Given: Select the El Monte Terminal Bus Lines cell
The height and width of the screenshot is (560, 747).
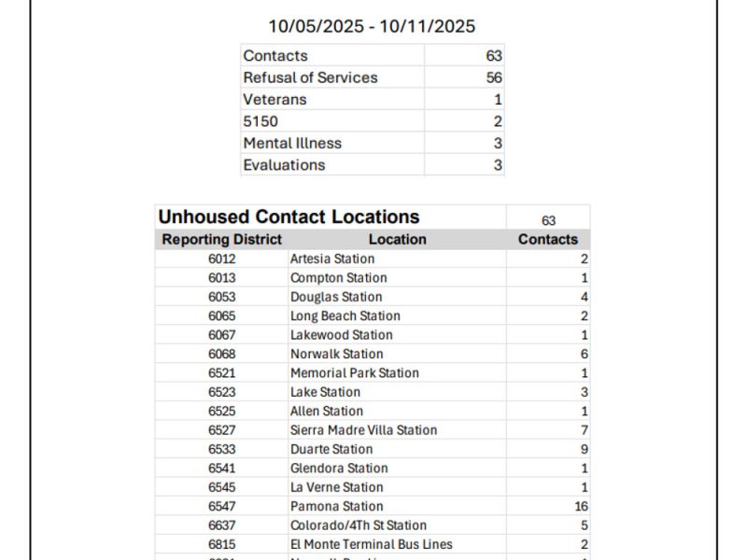Looking at the screenshot, I should point(371,544).
